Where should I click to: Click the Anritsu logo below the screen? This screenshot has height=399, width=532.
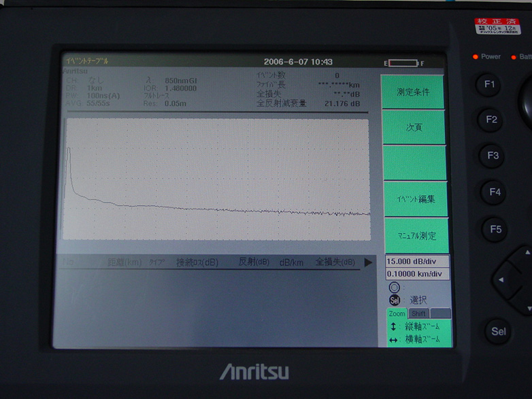(x=254, y=372)
